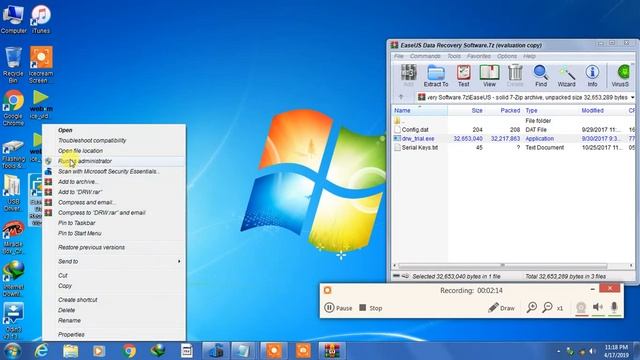Choose Run as administrator
Image resolution: width=640 pixels, height=360 pixels.
point(114,161)
